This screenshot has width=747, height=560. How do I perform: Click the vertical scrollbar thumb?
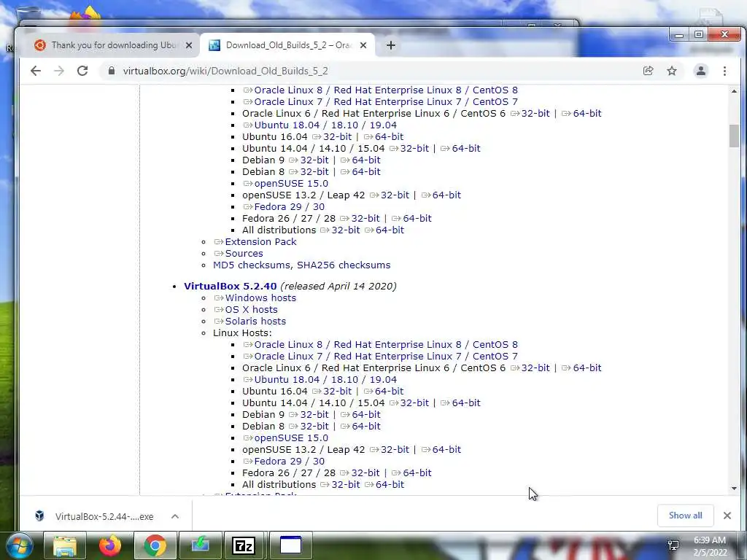coord(734,136)
